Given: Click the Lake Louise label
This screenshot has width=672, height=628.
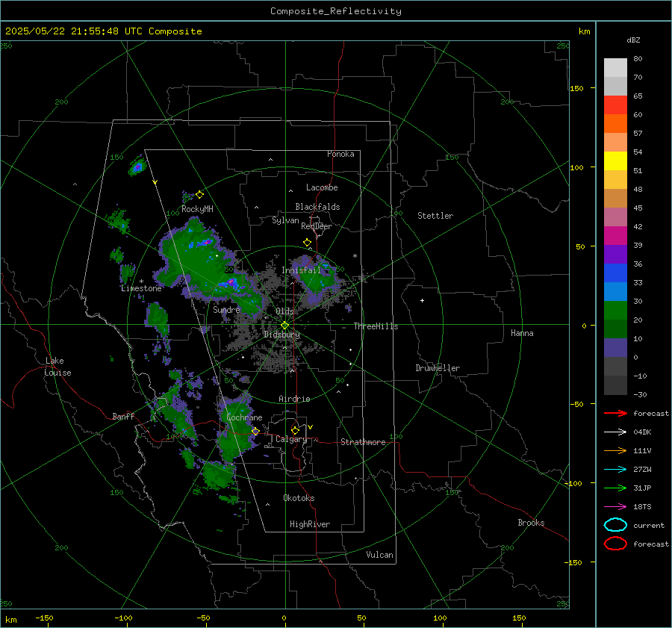Looking at the screenshot, I should click(x=57, y=367).
